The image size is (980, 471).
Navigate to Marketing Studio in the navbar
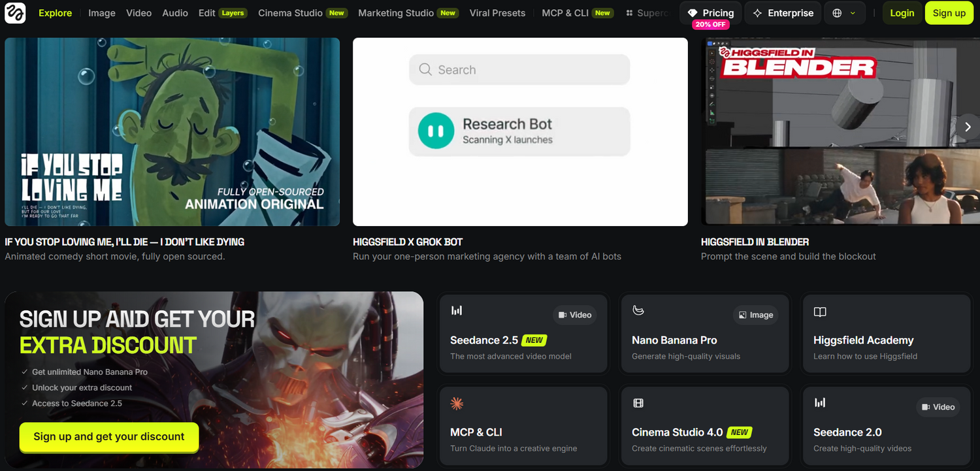(x=408, y=13)
